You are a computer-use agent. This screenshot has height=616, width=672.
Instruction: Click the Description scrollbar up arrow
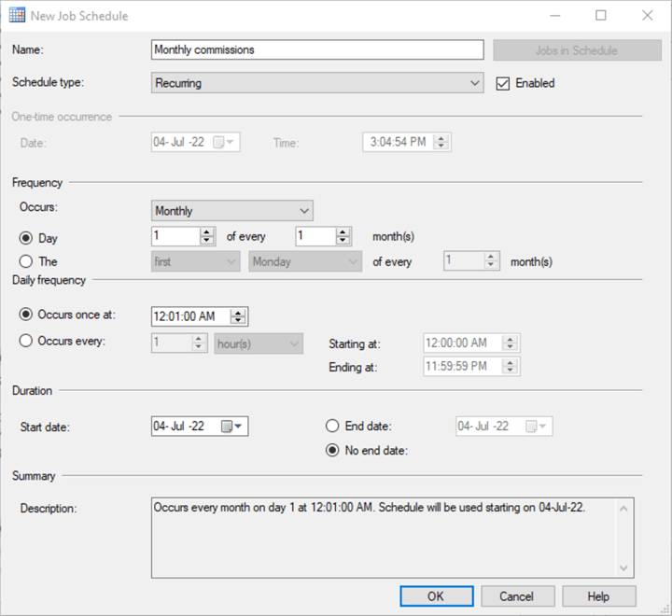624,509
